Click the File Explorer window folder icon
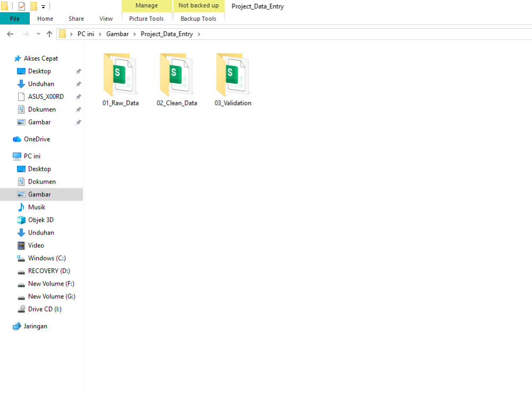 pos(4,6)
